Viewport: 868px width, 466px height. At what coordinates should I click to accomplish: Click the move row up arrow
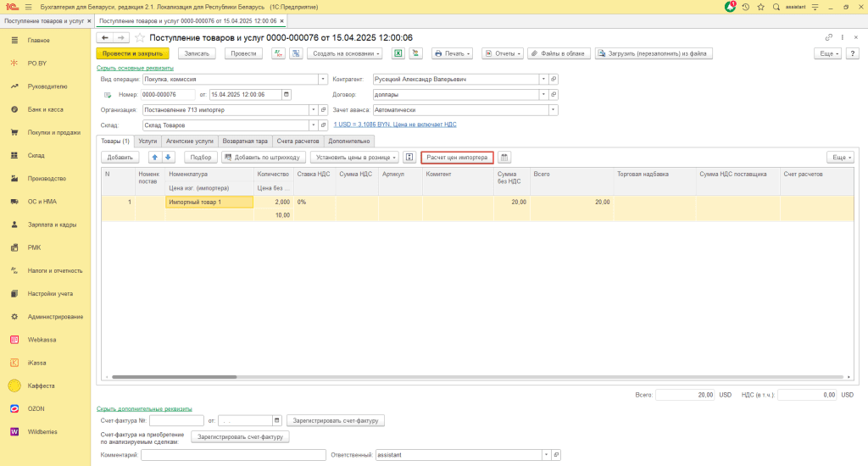[155, 157]
